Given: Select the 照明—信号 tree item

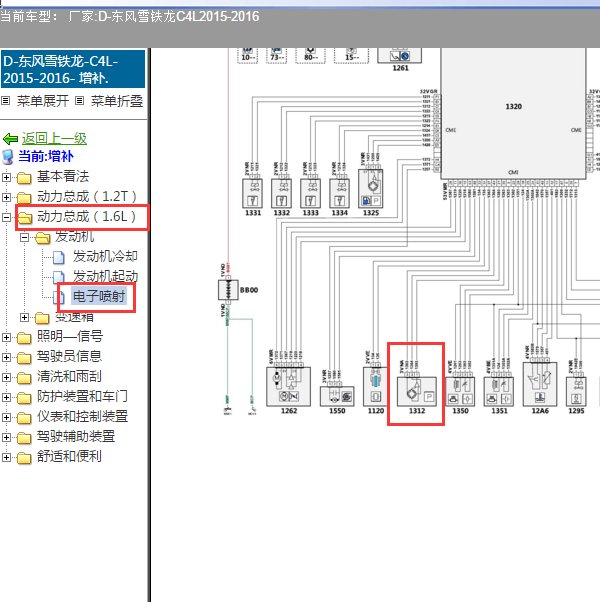Looking at the screenshot, I should tap(70, 336).
